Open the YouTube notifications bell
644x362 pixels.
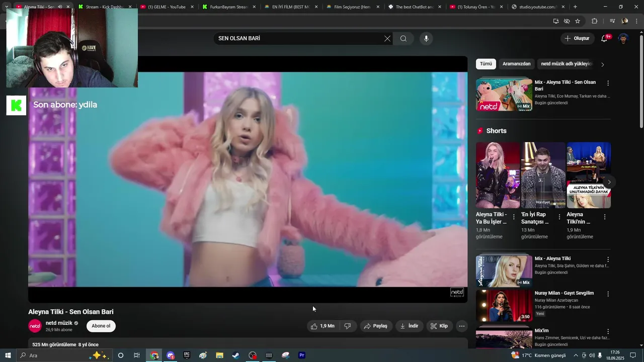(x=604, y=39)
